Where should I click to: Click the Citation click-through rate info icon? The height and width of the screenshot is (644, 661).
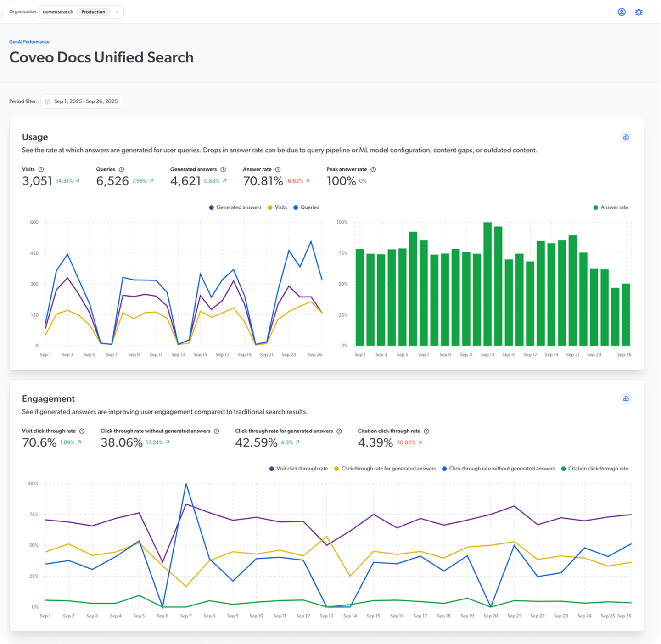coord(426,431)
